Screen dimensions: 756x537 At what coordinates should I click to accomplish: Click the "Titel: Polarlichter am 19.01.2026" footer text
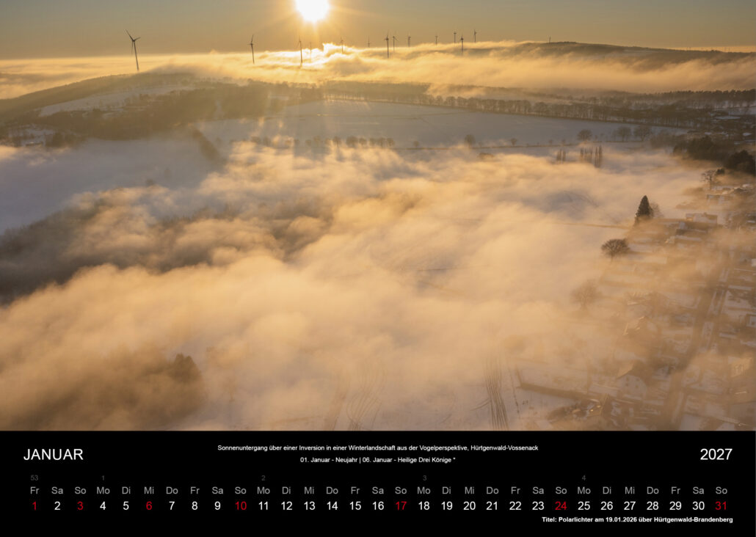click(637, 519)
